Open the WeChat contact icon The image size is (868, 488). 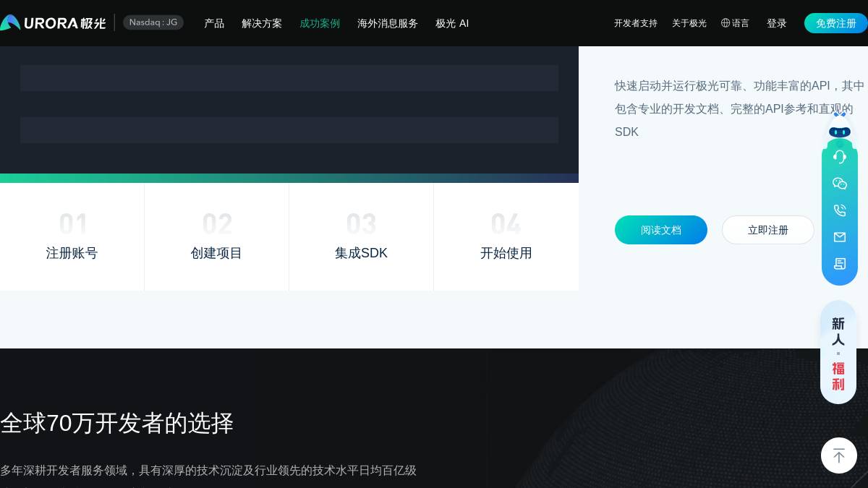pyautogui.click(x=840, y=184)
